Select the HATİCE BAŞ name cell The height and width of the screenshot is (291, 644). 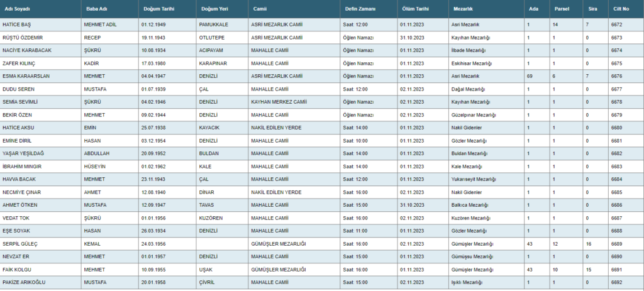coord(17,25)
